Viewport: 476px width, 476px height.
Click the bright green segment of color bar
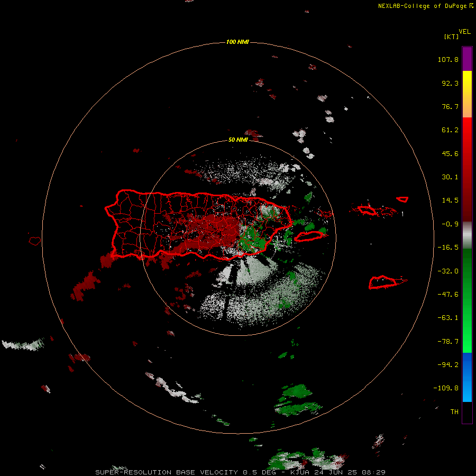(x=467, y=300)
